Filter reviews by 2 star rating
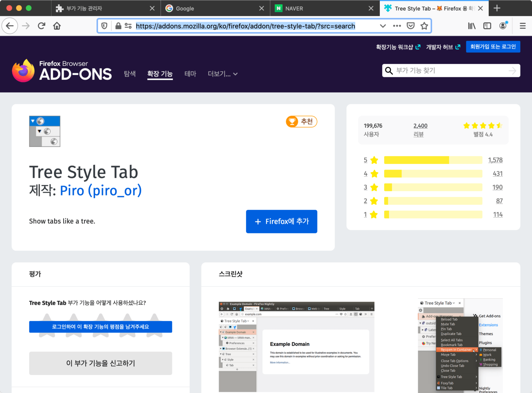This screenshot has width=532, height=393. 371,201
